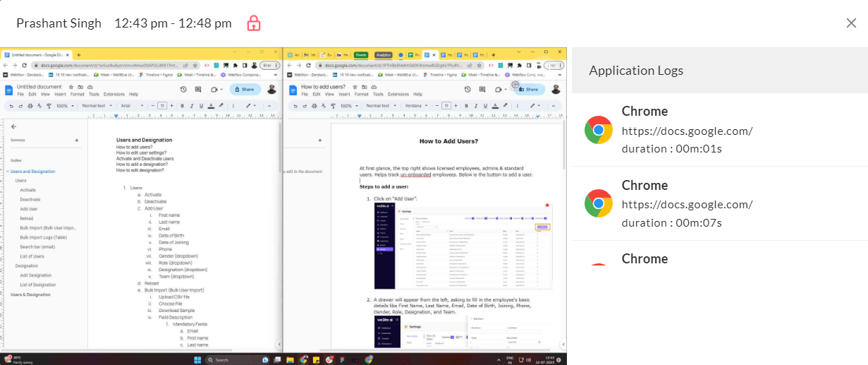Open zoom dropdown in How to add users window
Screen dimensions: 868x365
(x=349, y=106)
